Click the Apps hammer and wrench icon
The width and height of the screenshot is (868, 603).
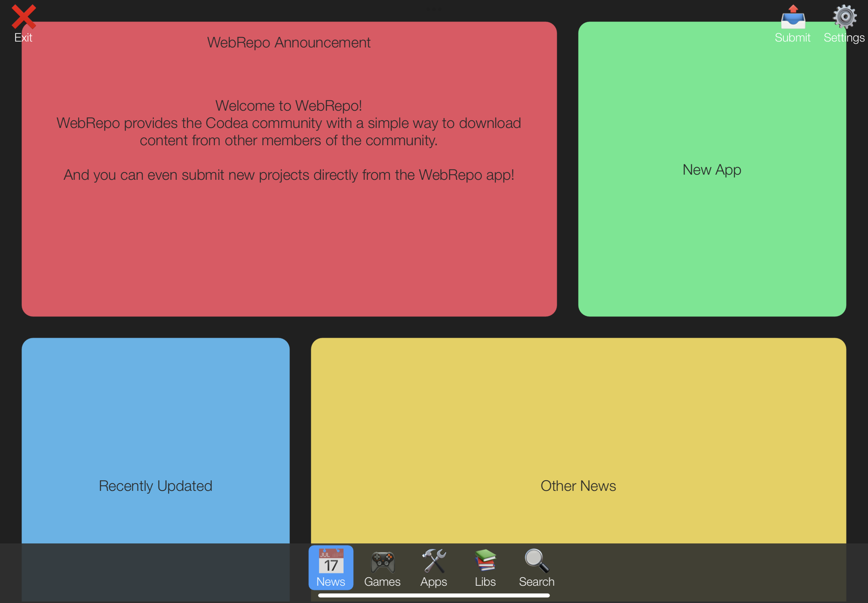[434, 561]
